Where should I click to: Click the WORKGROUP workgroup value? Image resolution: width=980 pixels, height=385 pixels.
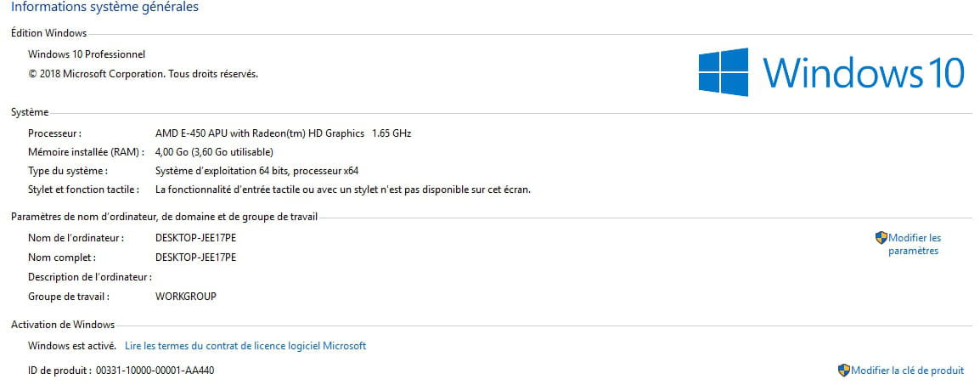186,297
